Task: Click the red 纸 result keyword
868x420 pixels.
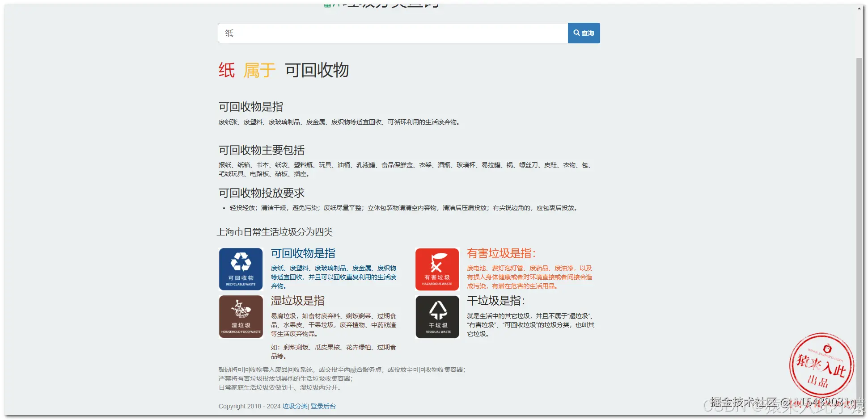Action: click(227, 70)
